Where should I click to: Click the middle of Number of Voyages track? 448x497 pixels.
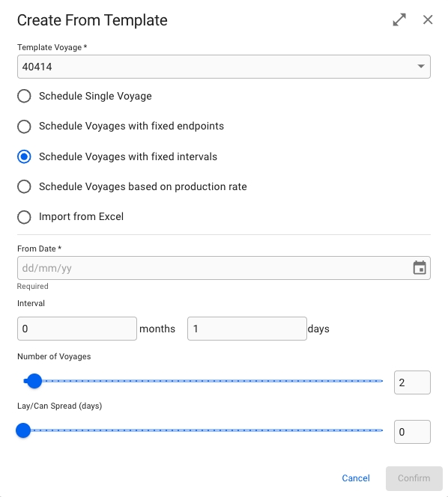(203, 381)
